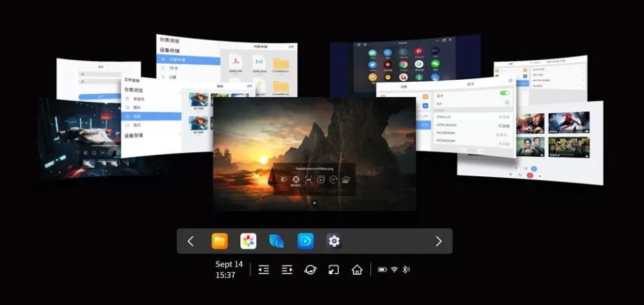Open the Starbucks icon in app grid
Viewport: 644px width, 305px height.
tap(419, 76)
